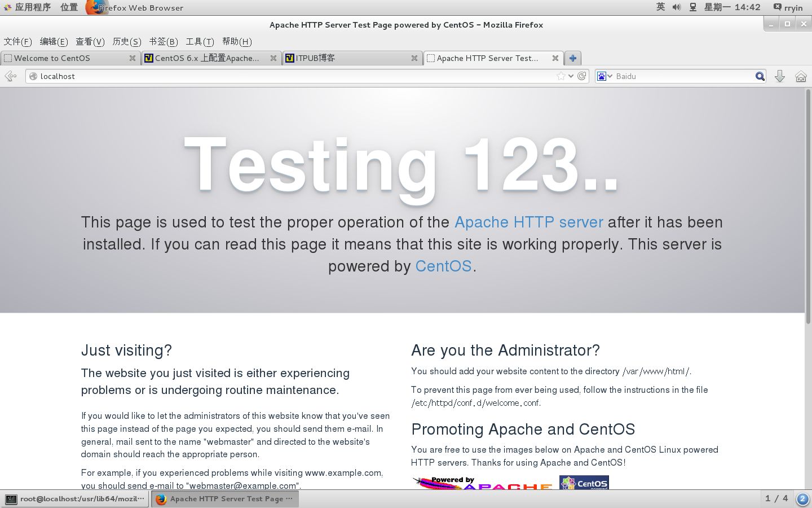Image resolution: width=812 pixels, height=508 pixels.
Task: Click the CentOS powered logo image
Action: pyautogui.click(x=584, y=483)
